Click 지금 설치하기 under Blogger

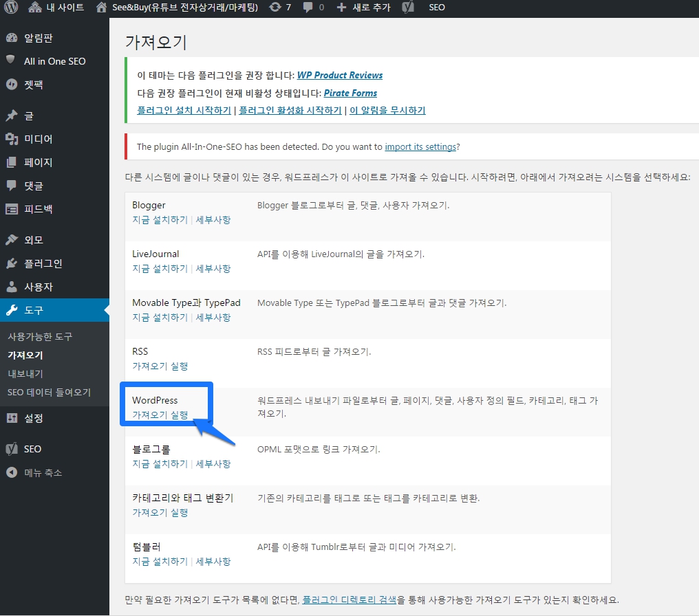click(x=160, y=220)
